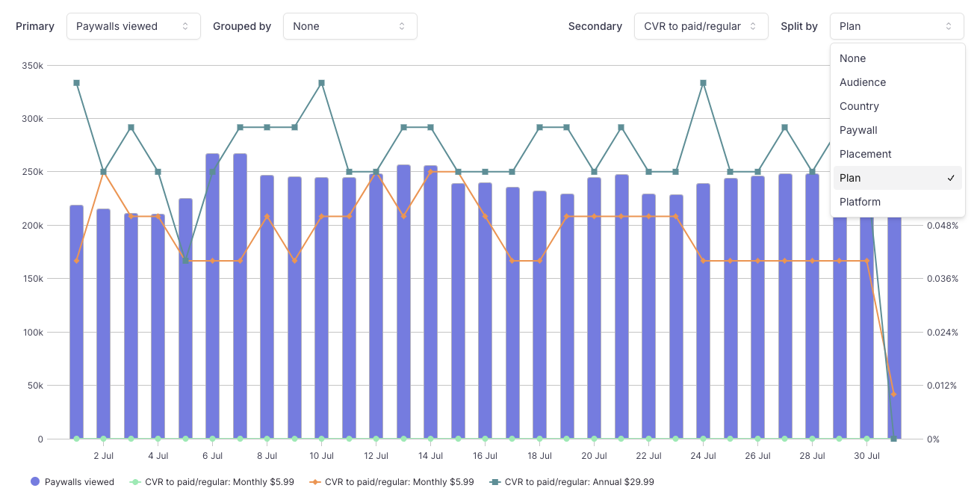The image size is (980, 500).
Task: Click the 'Grouped by' label
Action: [242, 26]
